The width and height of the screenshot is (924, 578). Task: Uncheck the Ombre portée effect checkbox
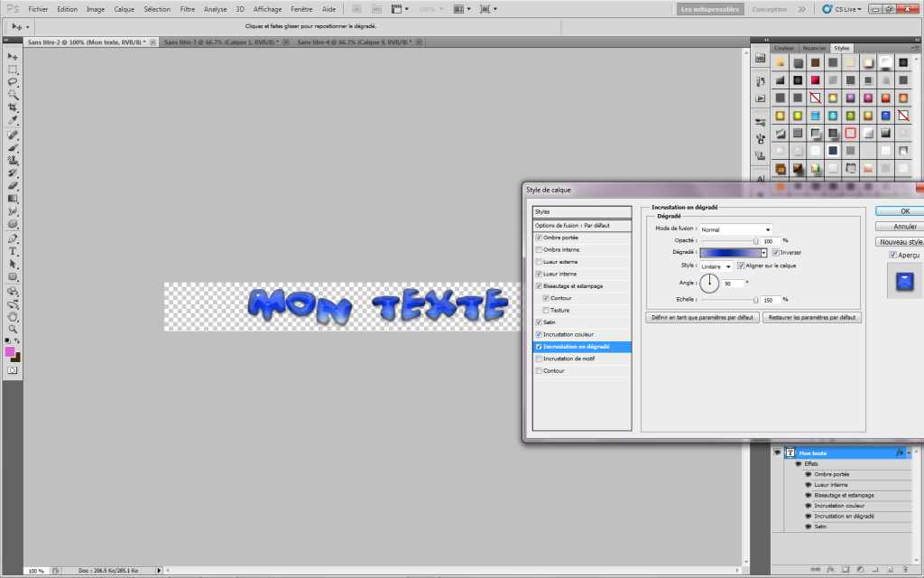pos(539,238)
